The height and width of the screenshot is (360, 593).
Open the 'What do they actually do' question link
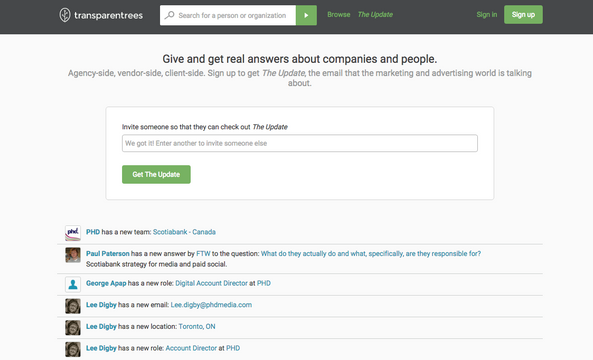click(371, 253)
